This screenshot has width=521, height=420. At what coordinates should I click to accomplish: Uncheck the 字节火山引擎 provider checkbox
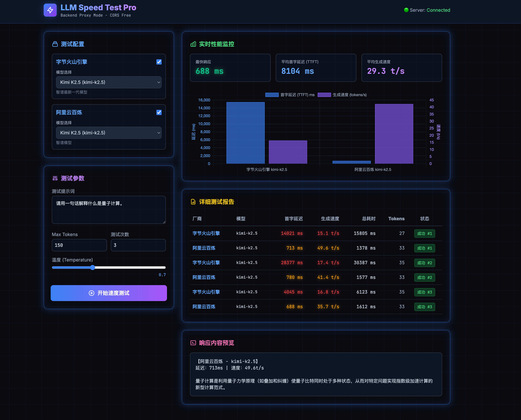tap(159, 62)
